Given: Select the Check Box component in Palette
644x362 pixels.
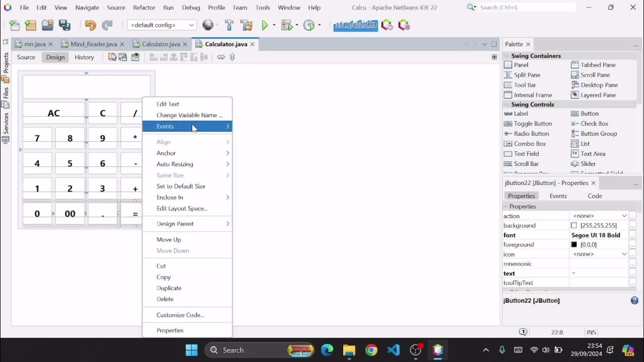Looking at the screenshot, I should pos(590,124).
